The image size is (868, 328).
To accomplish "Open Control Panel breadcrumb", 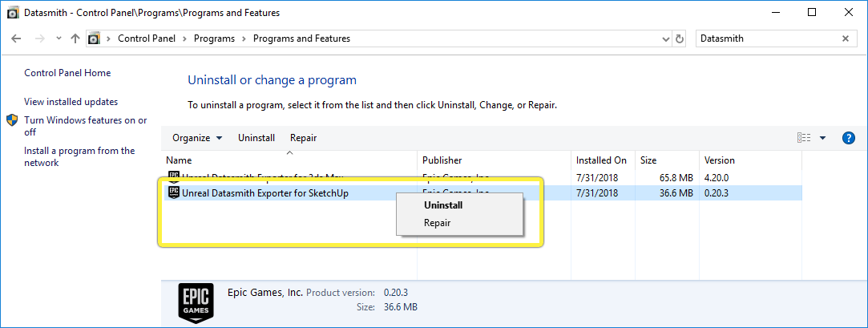I will tap(147, 38).
